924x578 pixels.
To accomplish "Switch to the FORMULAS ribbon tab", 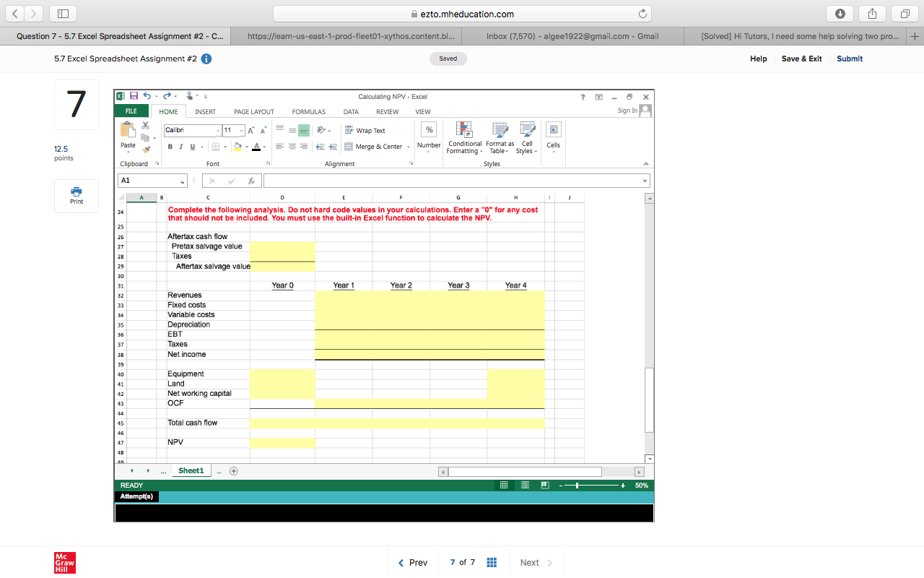I will pyautogui.click(x=308, y=111).
